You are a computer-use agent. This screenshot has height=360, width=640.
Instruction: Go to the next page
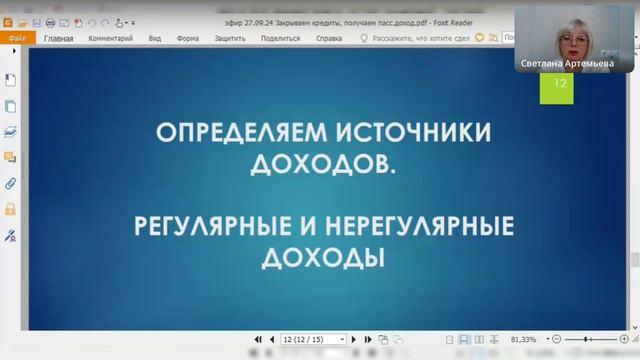tap(353, 339)
